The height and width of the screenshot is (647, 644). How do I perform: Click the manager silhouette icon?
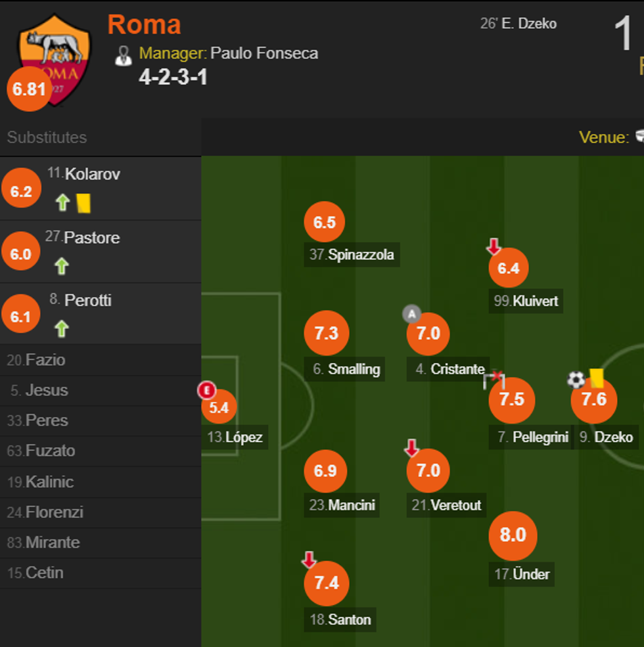[123, 55]
